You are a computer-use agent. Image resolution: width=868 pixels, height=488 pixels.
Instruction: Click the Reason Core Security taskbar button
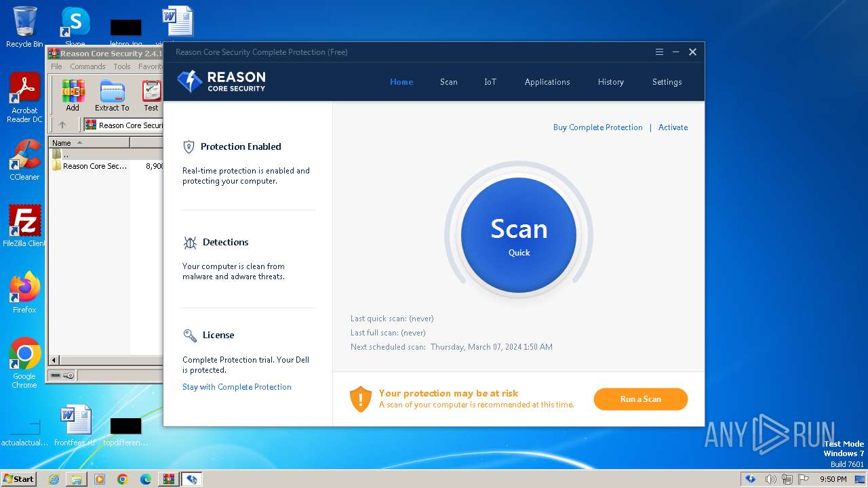(192, 479)
